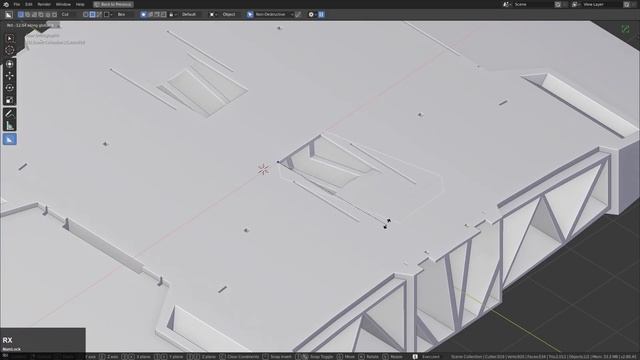640x360 pixels.
Task: Click 'Rotate' in status bar
Action: (372, 357)
